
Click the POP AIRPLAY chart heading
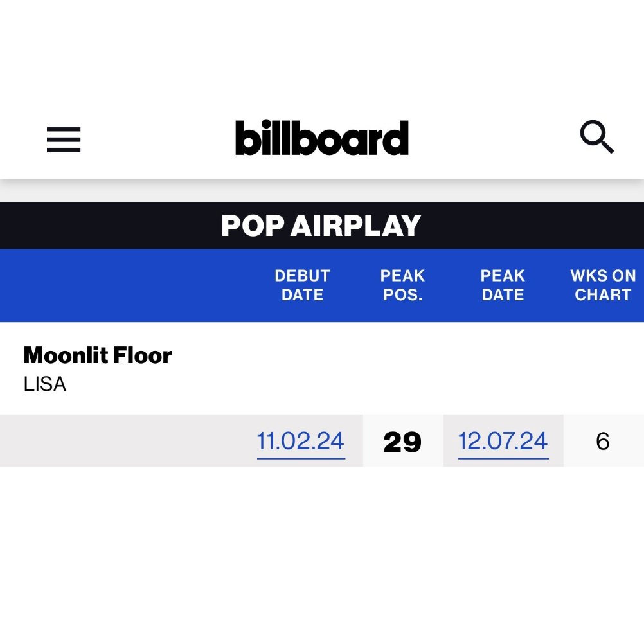(x=321, y=226)
